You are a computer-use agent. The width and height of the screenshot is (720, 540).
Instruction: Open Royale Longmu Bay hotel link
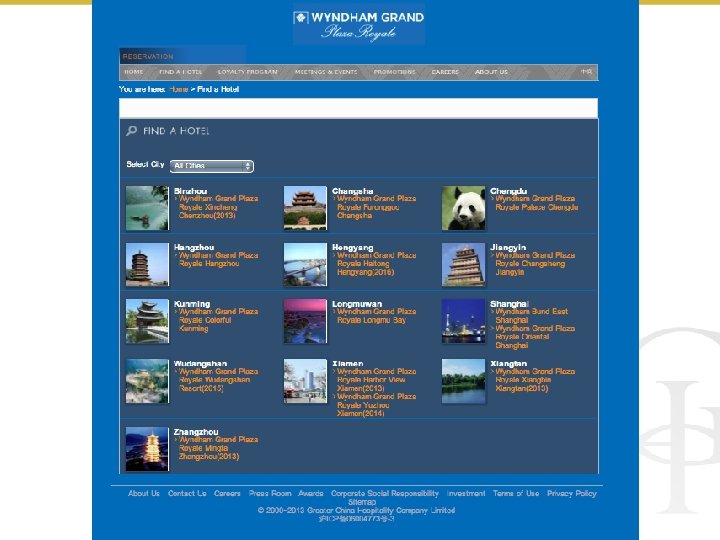click(x=377, y=316)
